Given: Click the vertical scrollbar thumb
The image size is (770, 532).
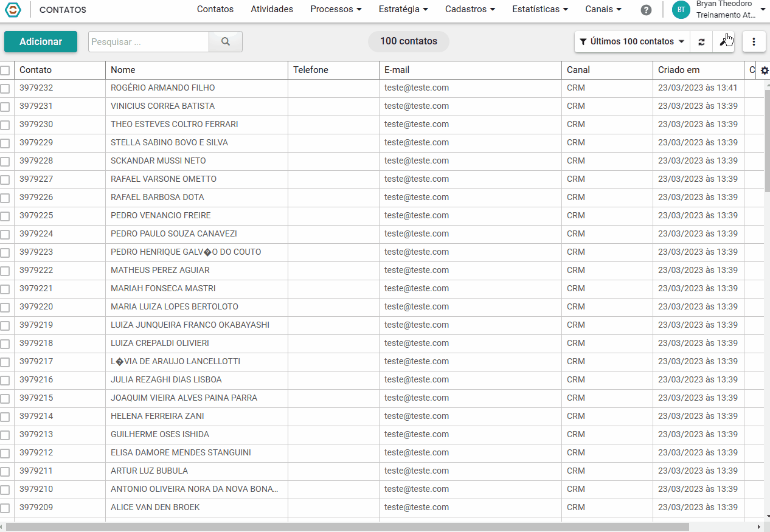Looking at the screenshot, I should (x=767, y=140).
